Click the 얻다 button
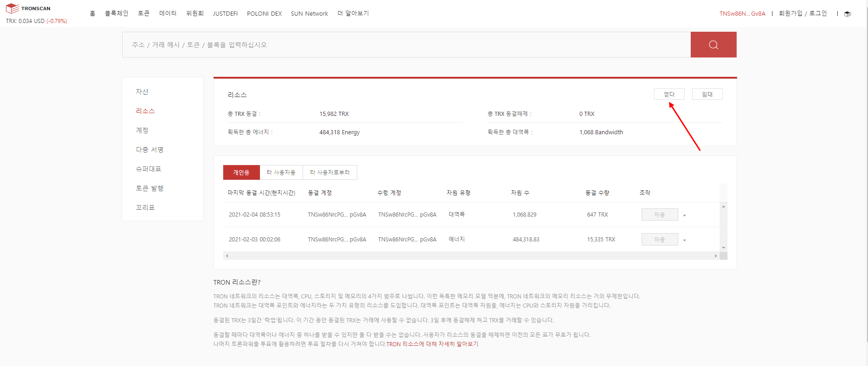Image resolution: width=868 pixels, height=366 pixels. coord(669,94)
